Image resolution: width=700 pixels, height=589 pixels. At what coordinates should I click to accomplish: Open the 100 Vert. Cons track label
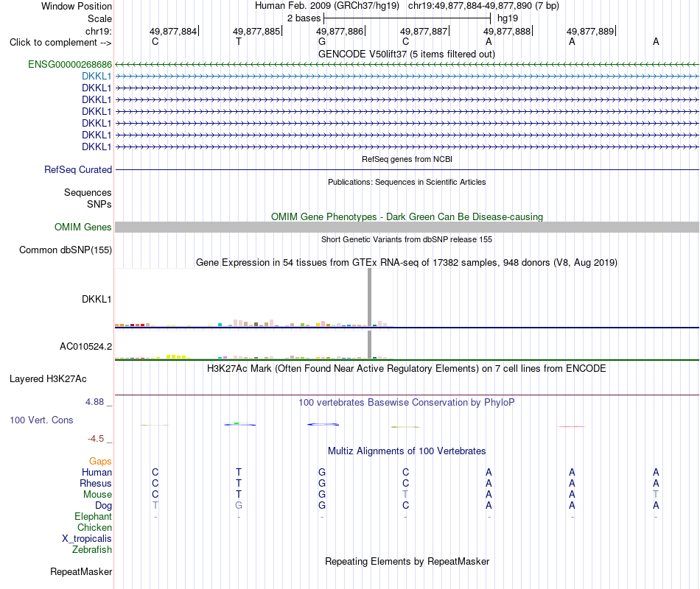(x=41, y=420)
